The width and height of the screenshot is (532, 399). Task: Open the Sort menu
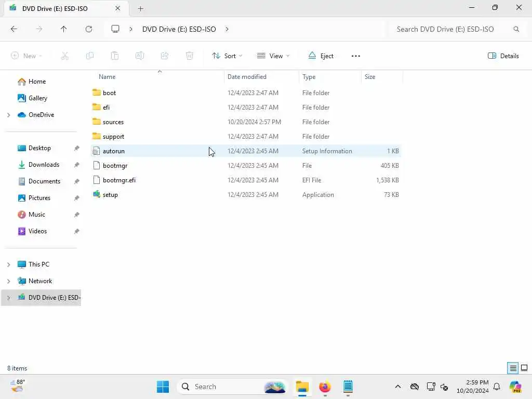click(227, 56)
